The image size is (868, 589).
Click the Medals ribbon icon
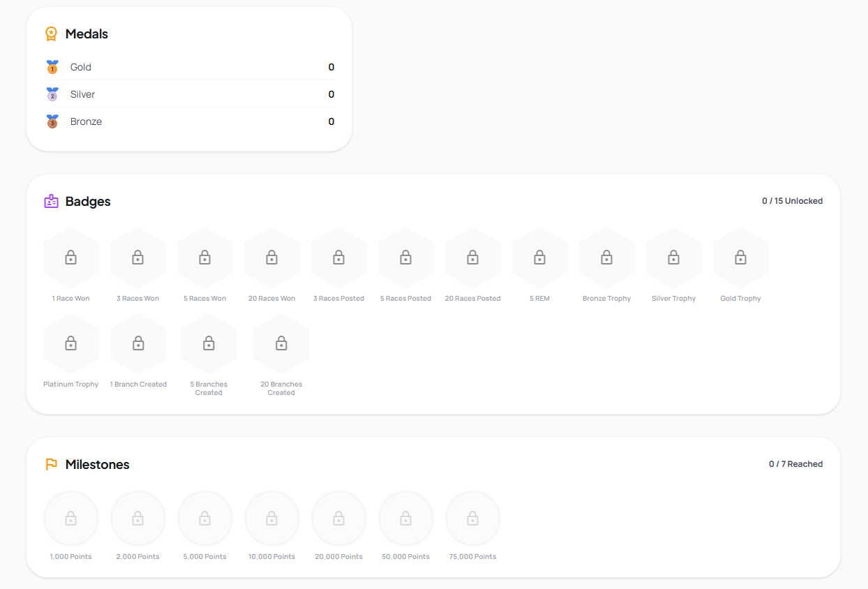click(51, 33)
